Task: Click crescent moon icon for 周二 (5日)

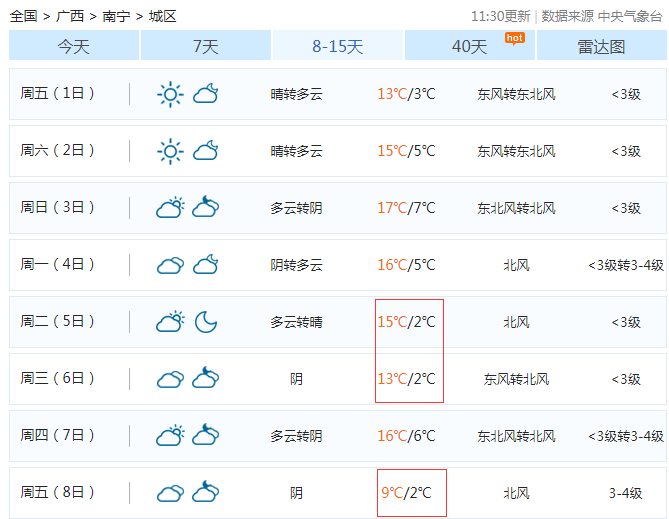Action: 206,322
